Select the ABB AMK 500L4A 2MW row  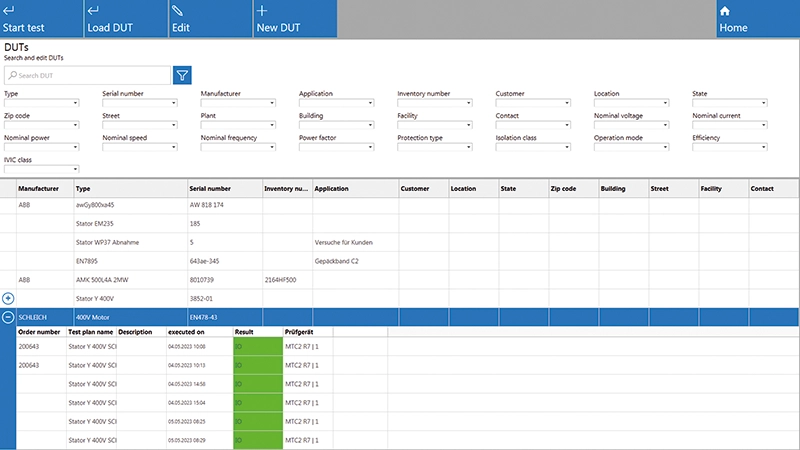(130, 279)
